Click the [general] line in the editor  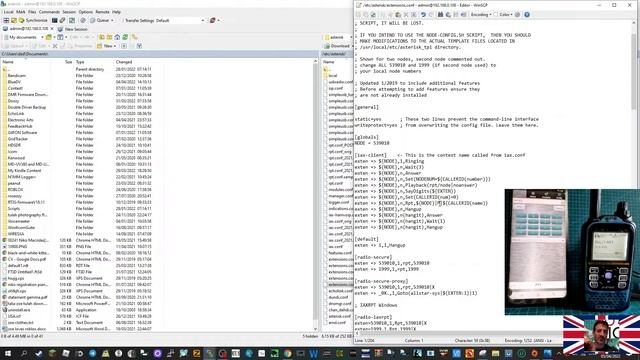point(367,107)
